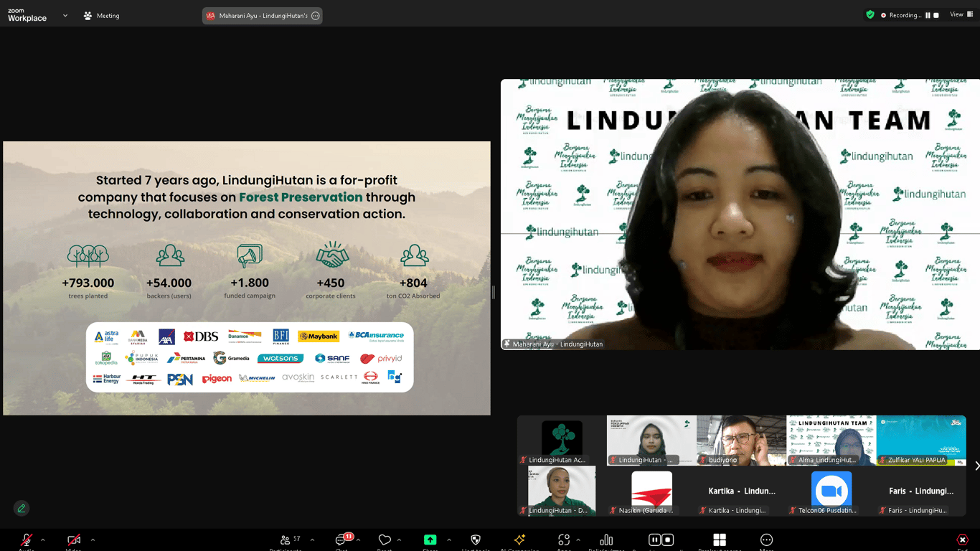Open Polls/quizzes bar chart icon
This screenshot has height=551, width=980.
(606, 540)
